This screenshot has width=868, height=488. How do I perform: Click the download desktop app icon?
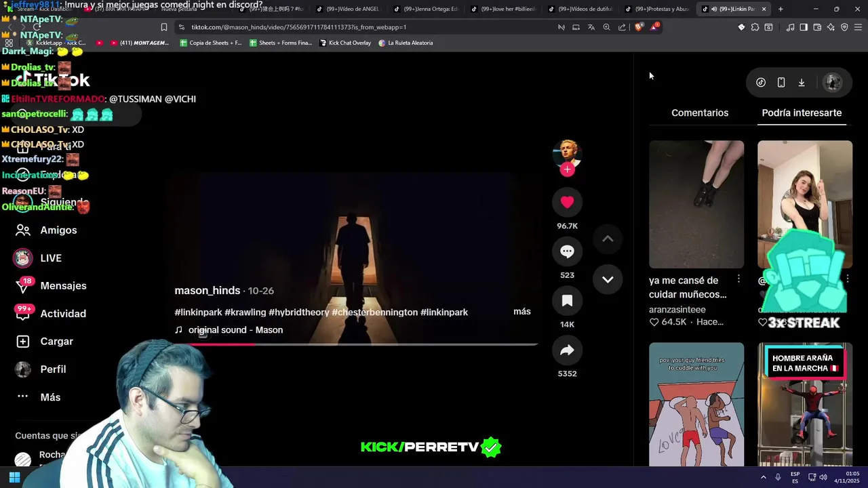(802, 82)
